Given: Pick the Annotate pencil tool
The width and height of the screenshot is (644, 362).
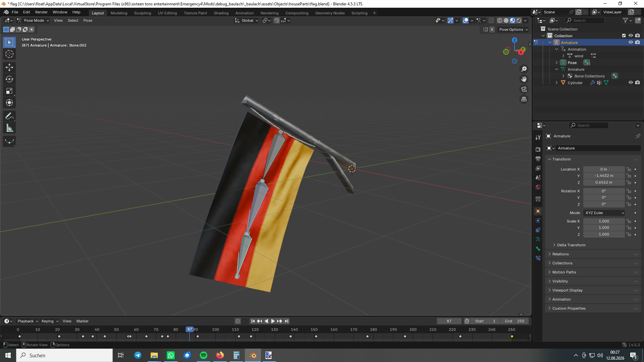Looking at the screenshot, I should (9, 116).
